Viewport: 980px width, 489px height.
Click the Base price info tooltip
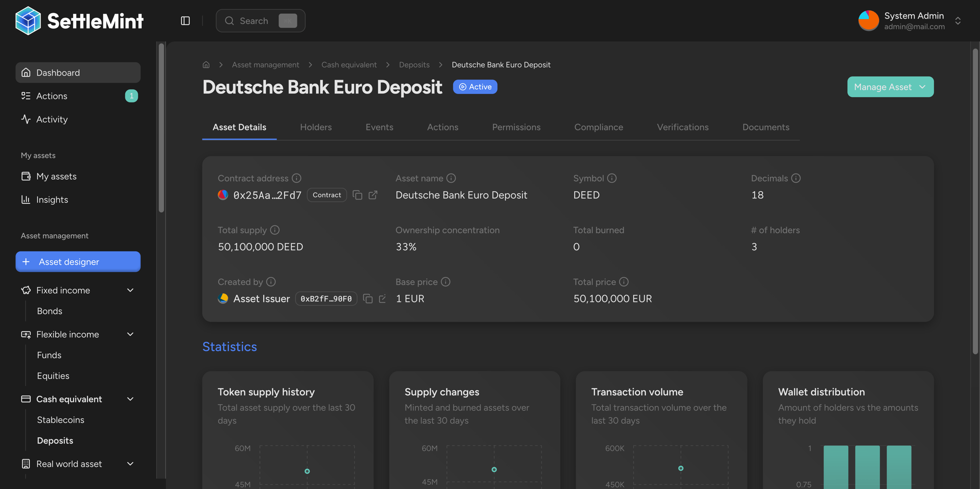point(445,282)
